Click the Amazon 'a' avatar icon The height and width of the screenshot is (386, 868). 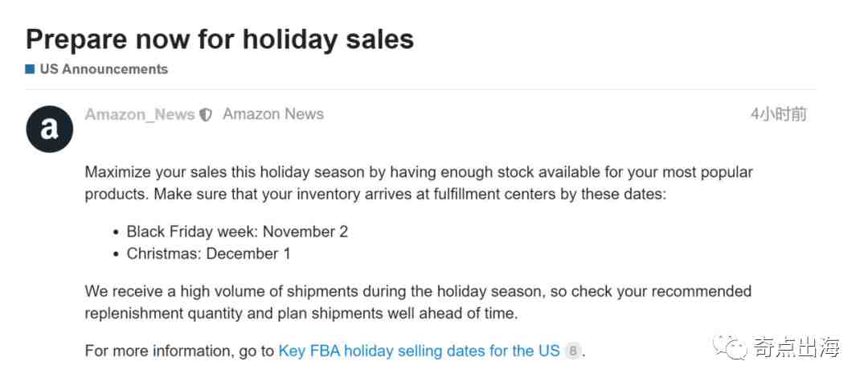(49, 129)
